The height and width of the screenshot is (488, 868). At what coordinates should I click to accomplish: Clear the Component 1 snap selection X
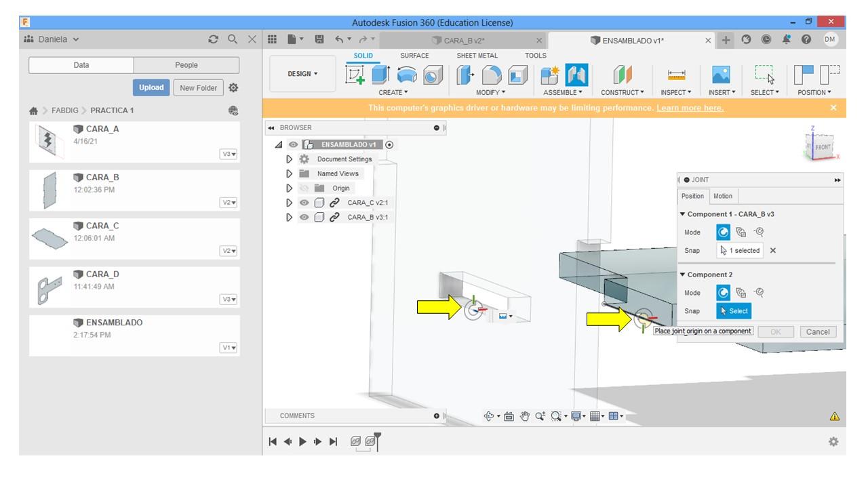click(772, 251)
